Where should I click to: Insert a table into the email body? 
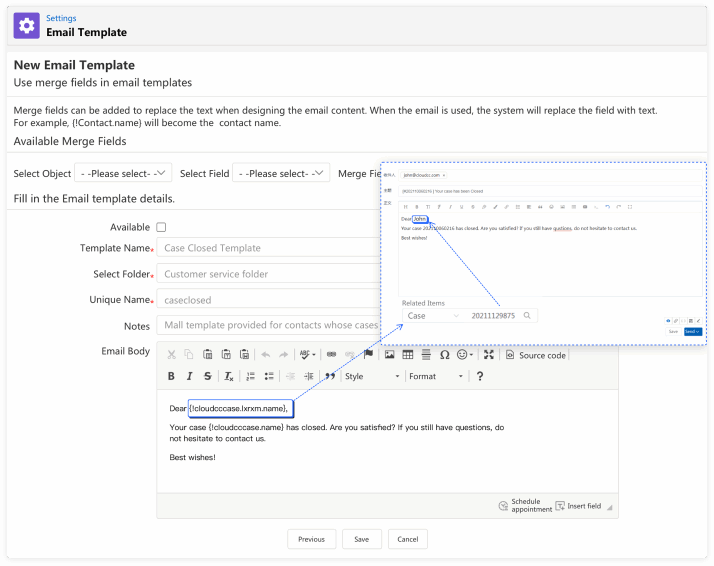pyautogui.click(x=407, y=354)
